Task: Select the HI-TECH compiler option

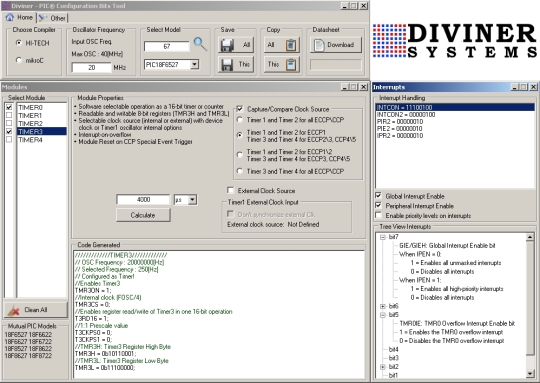Action: point(19,43)
